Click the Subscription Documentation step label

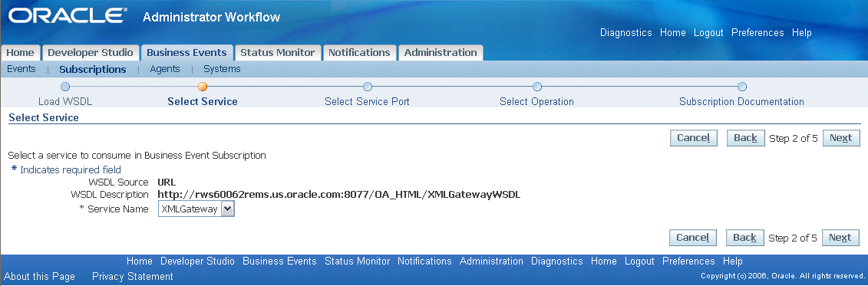(x=742, y=102)
